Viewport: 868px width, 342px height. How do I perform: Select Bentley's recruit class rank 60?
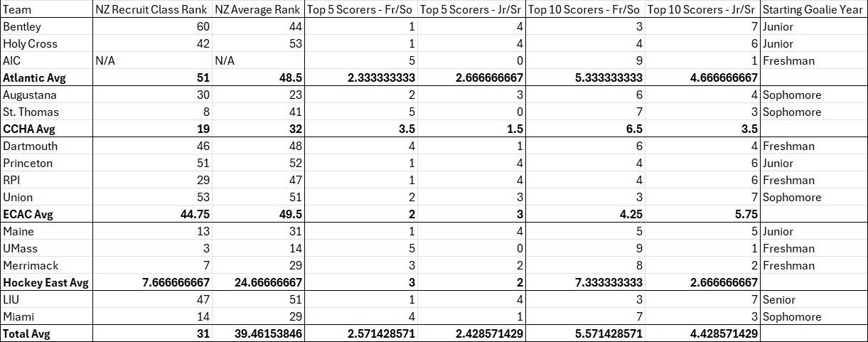click(x=153, y=27)
